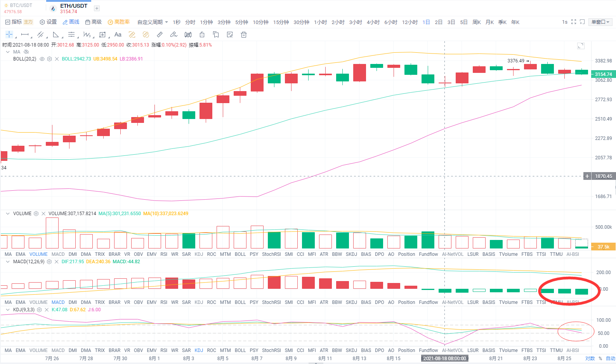Choose RSI in the VOLUME pane indicator row
Viewport: 616px width, 364px height.
point(164,254)
